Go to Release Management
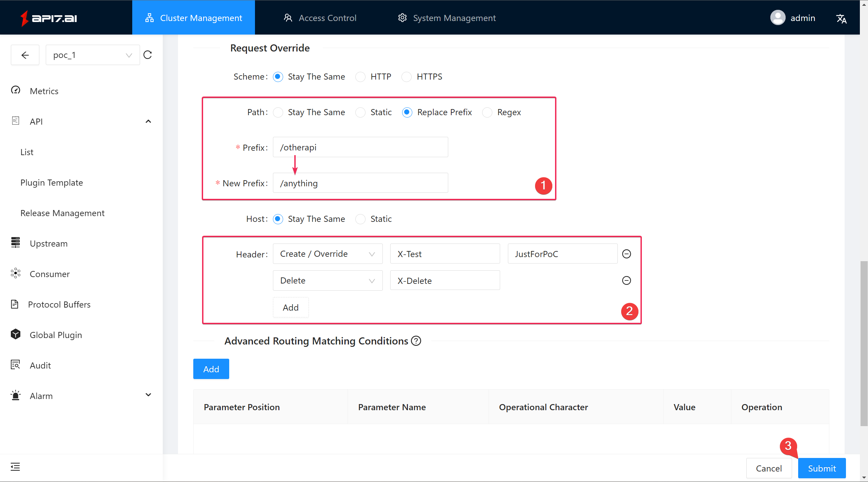This screenshot has width=868, height=482. pos(62,213)
